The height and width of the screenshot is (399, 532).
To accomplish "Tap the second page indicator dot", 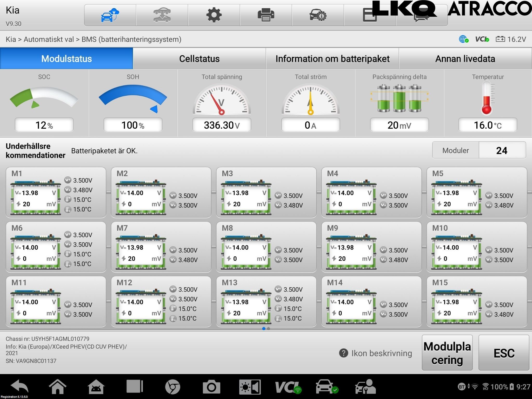I will (269, 329).
